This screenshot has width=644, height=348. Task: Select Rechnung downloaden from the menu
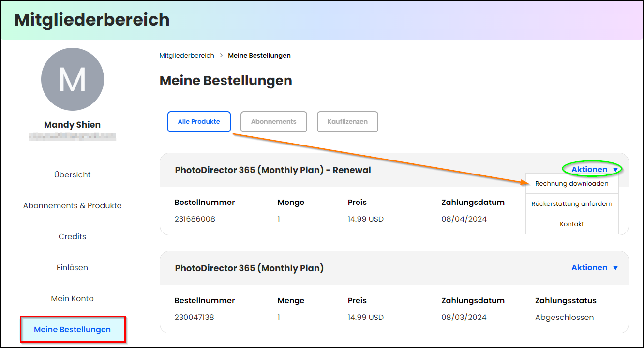click(x=572, y=184)
